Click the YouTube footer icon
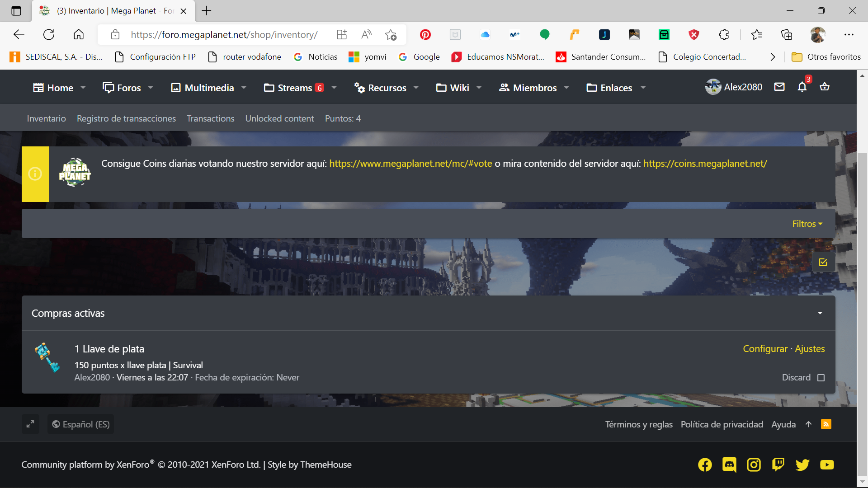868x488 pixels. 827,465
